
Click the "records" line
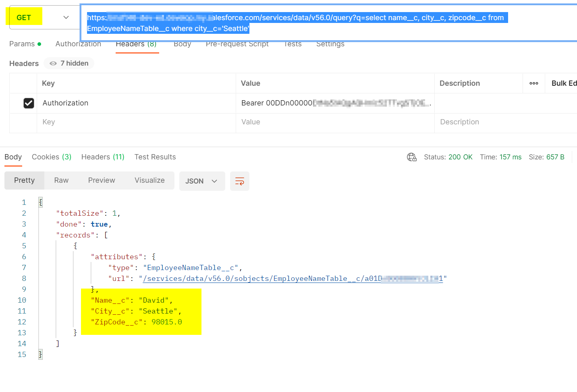tap(82, 235)
